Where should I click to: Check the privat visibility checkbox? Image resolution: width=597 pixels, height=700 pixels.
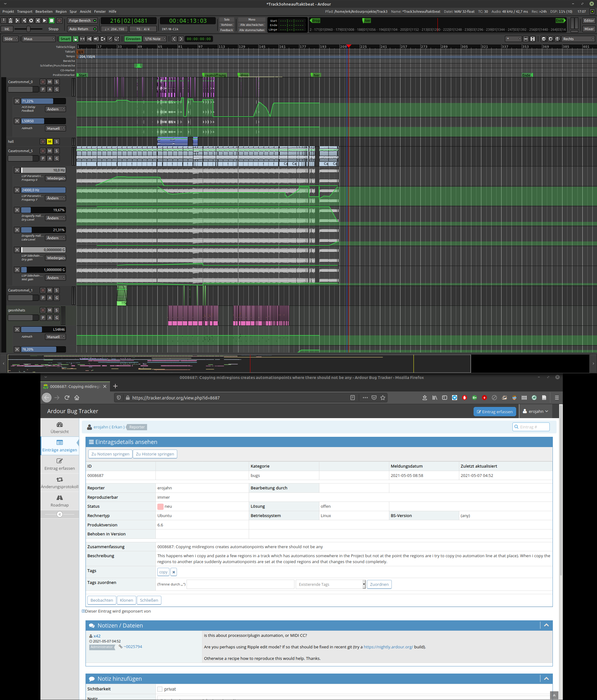pyautogui.click(x=160, y=689)
